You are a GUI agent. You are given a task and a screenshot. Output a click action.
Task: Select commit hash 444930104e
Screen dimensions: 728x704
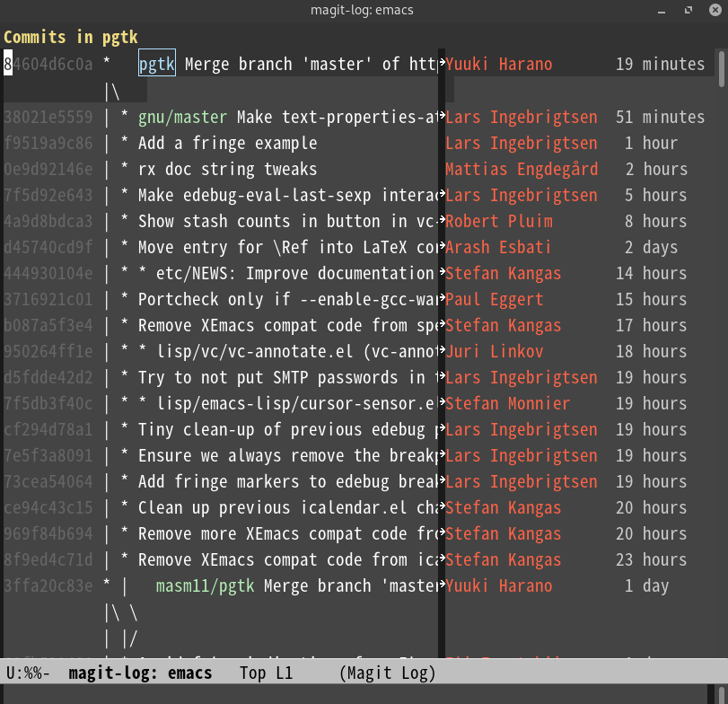click(x=48, y=273)
